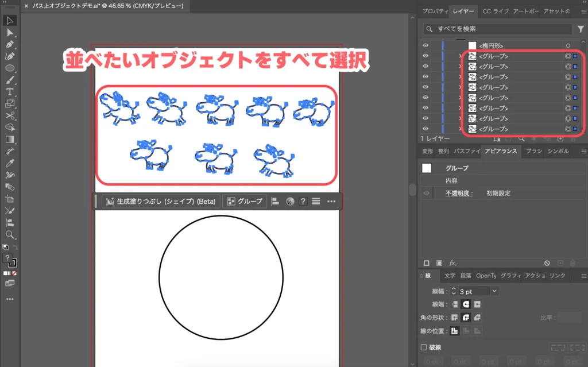Click the 生成塗りつぶし (Beta) button
Image resolution: width=588 pixels, height=367 pixels.
pos(161,201)
